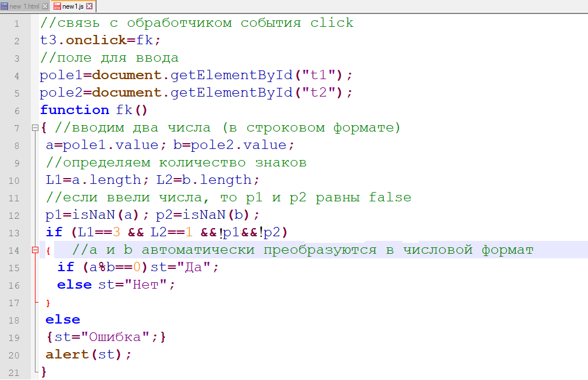Collapse the if block fold at line 14
Image resolution: width=588 pixels, height=380 pixels.
[x=35, y=250]
